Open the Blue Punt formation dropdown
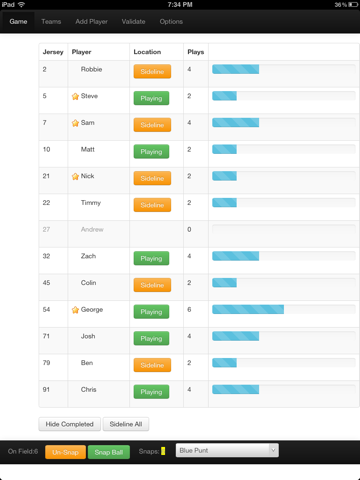Screen dimensions: 360x480 tap(227, 450)
